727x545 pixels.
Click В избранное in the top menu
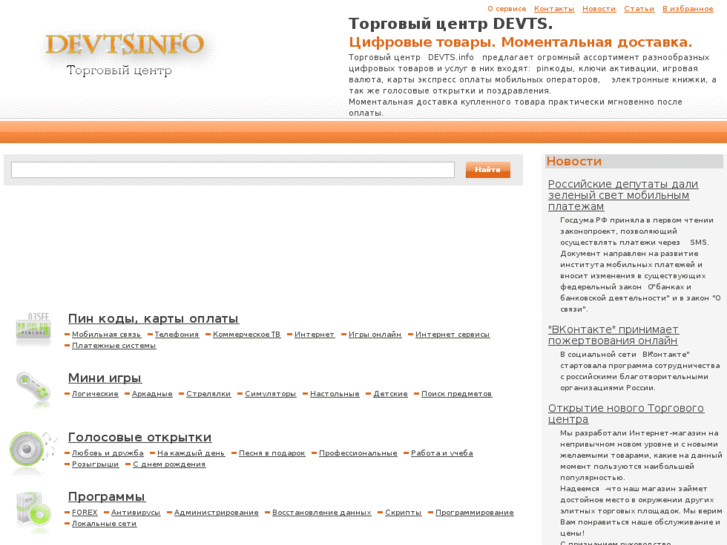(x=688, y=9)
